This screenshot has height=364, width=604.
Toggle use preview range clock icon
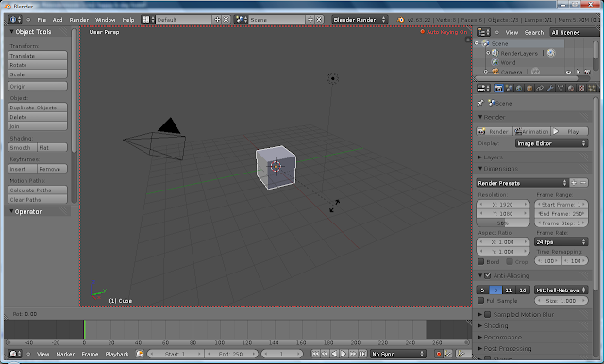pyautogui.click(x=140, y=354)
